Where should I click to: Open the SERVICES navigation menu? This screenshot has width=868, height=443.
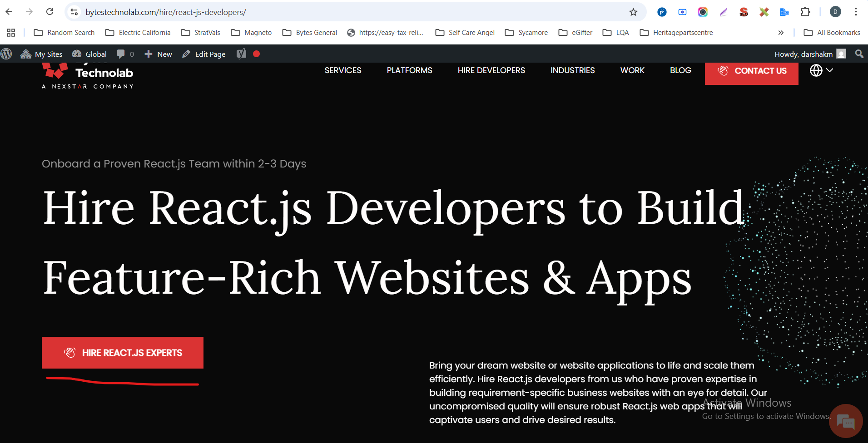[x=343, y=70]
